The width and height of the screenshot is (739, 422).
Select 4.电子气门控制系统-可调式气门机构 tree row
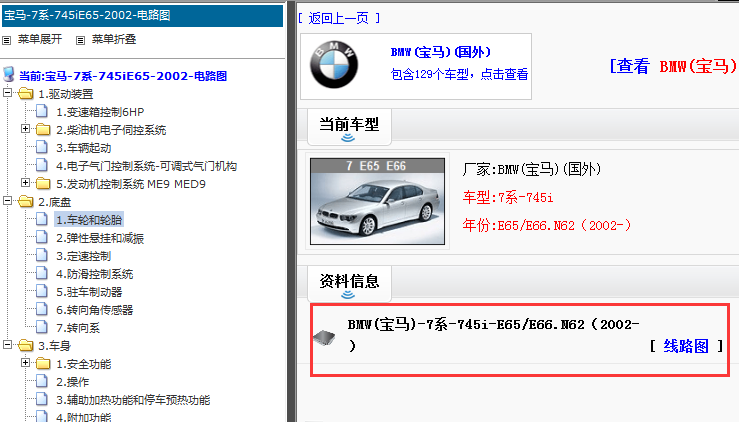[146, 165]
